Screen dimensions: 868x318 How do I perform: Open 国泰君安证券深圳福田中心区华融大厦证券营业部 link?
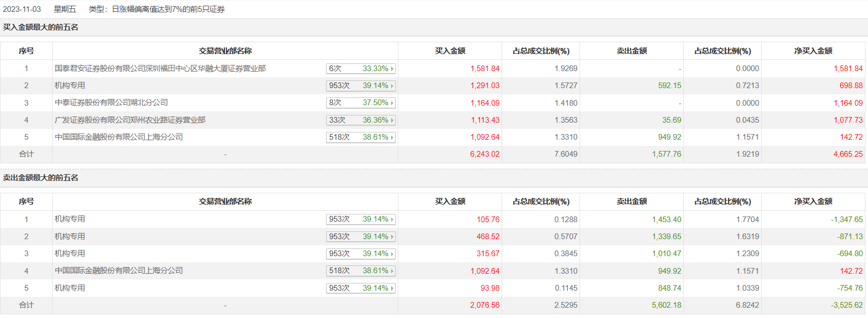[x=160, y=69]
